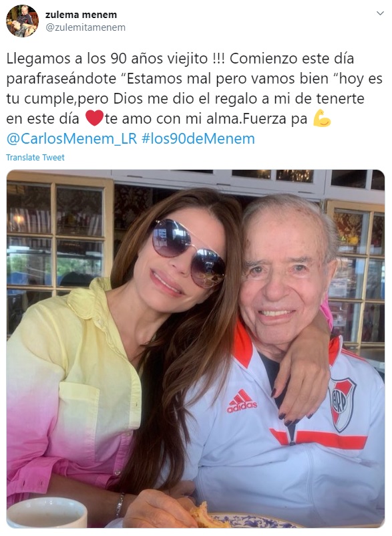Screen dimensions: 392x536
Task: Open the #los90deMenem hashtag
Action: 198,139
